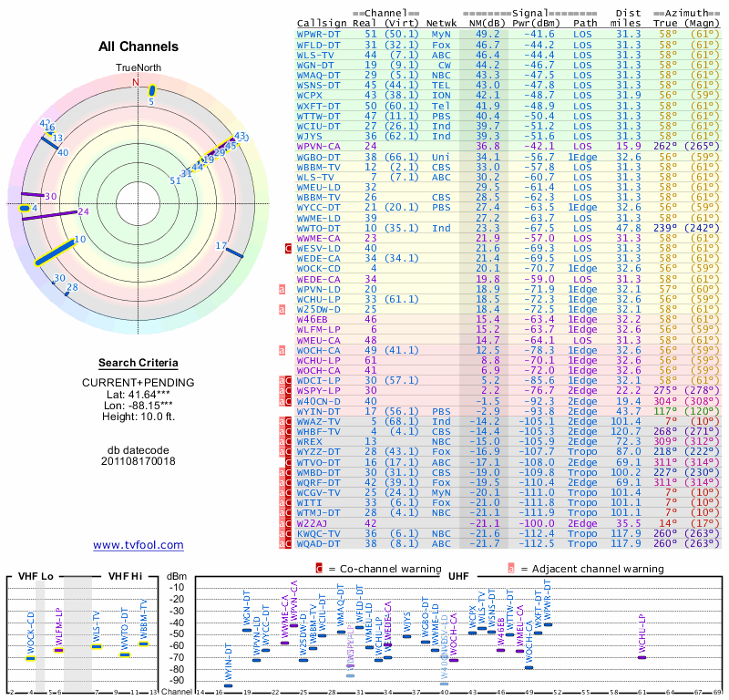Click the azimuth '262°' in the WPVN-CA row
Image resolution: width=729 pixels, height=700 pixels.
coord(665,146)
